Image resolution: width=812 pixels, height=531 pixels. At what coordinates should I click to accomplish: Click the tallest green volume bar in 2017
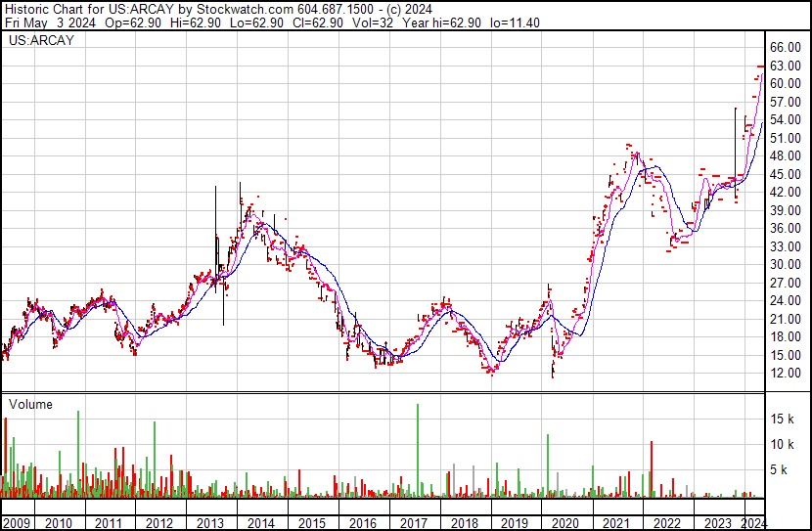(x=418, y=450)
